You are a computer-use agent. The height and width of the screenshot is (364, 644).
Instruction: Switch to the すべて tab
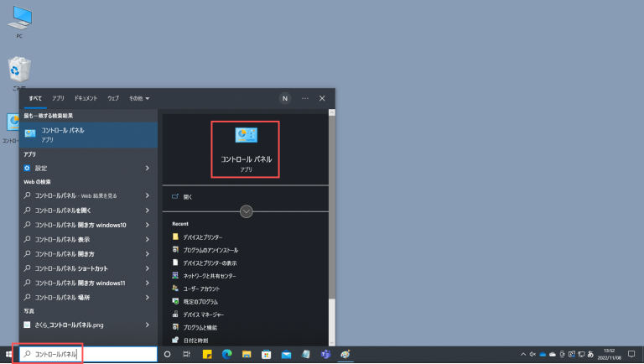click(x=35, y=99)
